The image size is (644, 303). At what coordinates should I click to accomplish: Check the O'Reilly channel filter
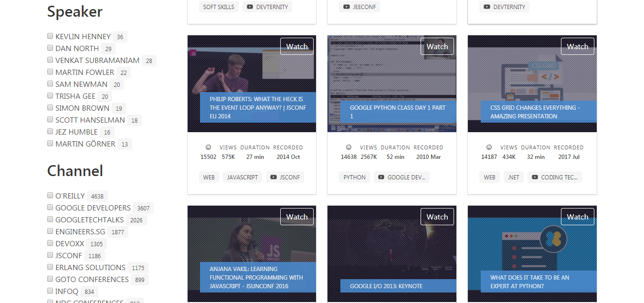click(50, 196)
